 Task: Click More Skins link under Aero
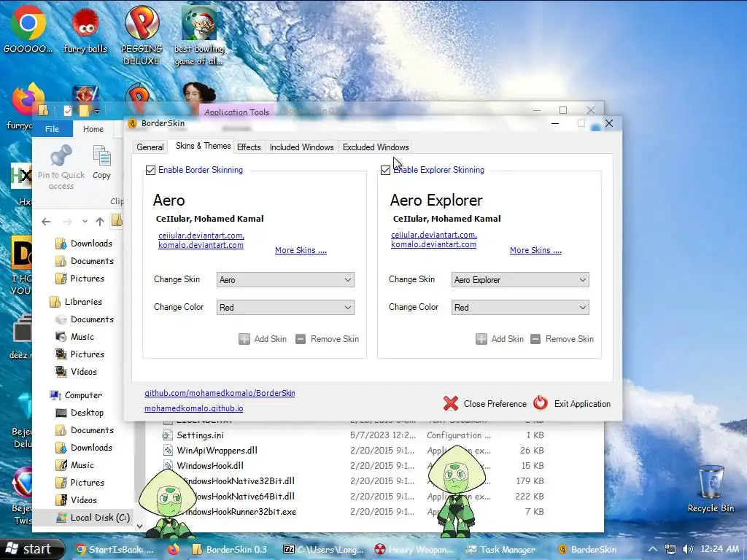[x=301, y=251]
